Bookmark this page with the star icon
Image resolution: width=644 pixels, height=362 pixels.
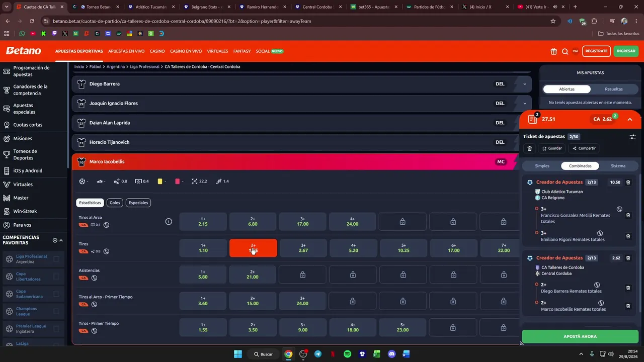click(553, 21)
